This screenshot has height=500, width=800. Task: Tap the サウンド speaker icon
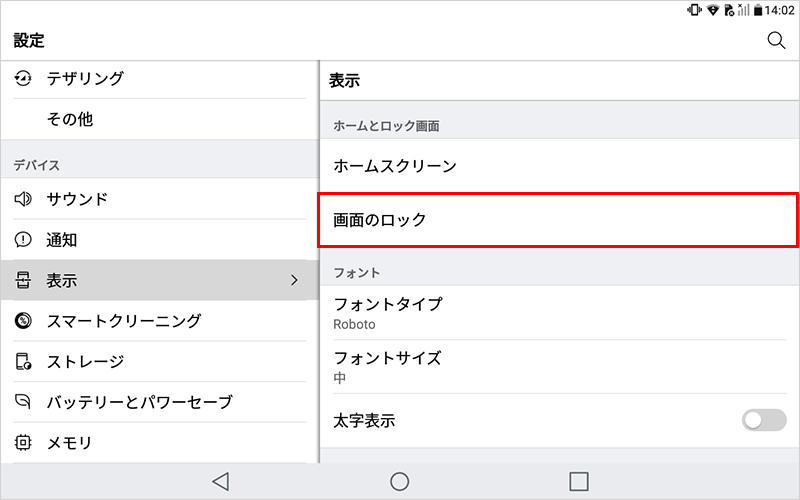(x=23, y=199)
